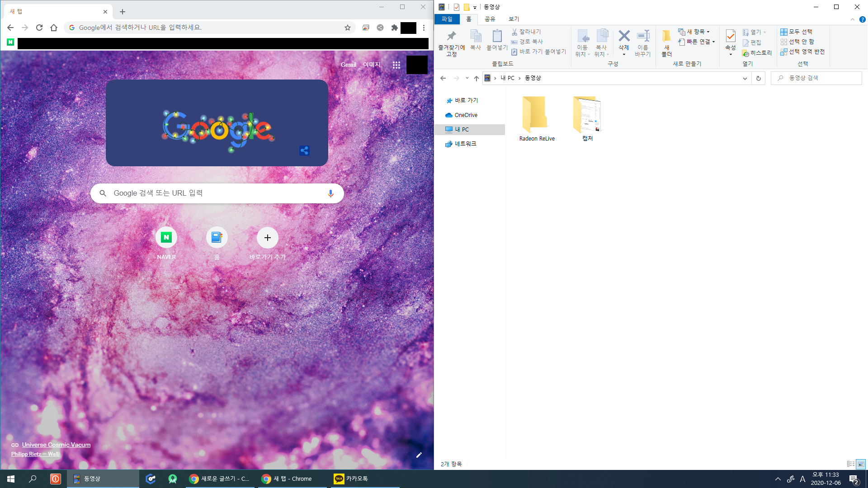The image size is (868, 488).
Task: Open Windows Start menu
Action: tap(11, 479)
